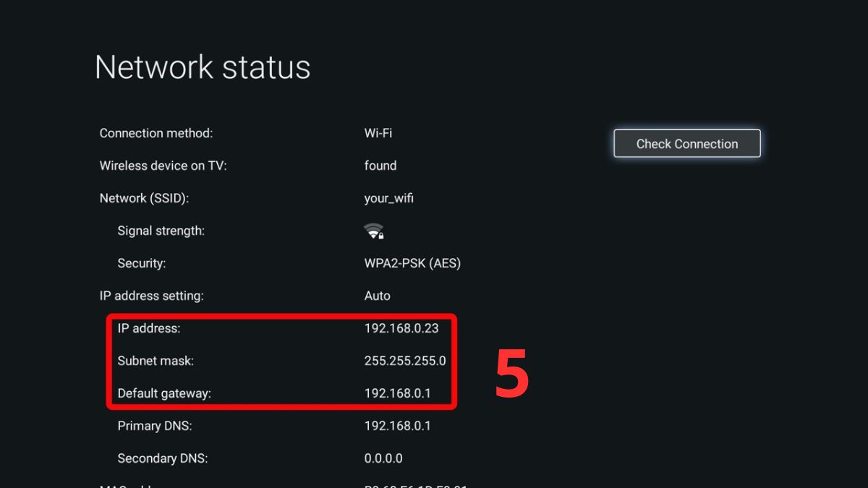Select the Subnet mask label
The image size is (868, 488).
click(156, 361)
